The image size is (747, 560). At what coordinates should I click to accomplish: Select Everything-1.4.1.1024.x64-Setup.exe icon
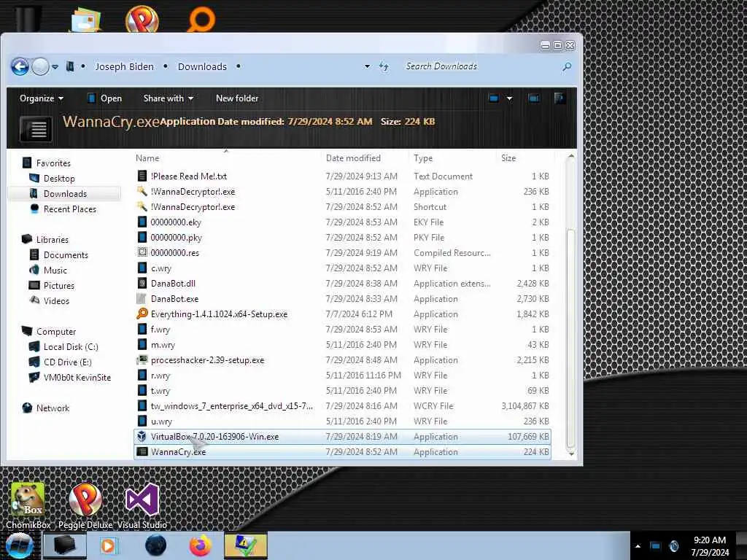142,314
